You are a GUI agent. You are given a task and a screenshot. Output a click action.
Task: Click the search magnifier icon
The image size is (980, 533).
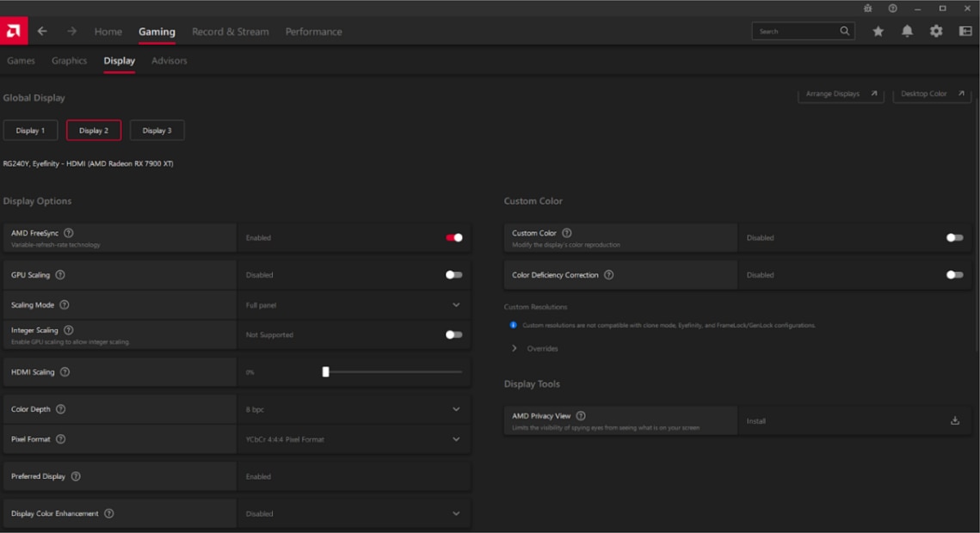tap(844, 31)
